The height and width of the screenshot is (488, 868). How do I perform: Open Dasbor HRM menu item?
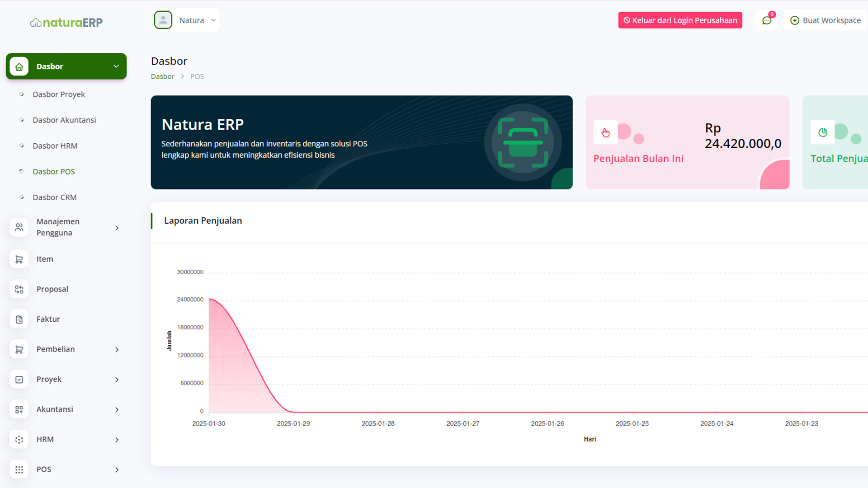(55, 146)
